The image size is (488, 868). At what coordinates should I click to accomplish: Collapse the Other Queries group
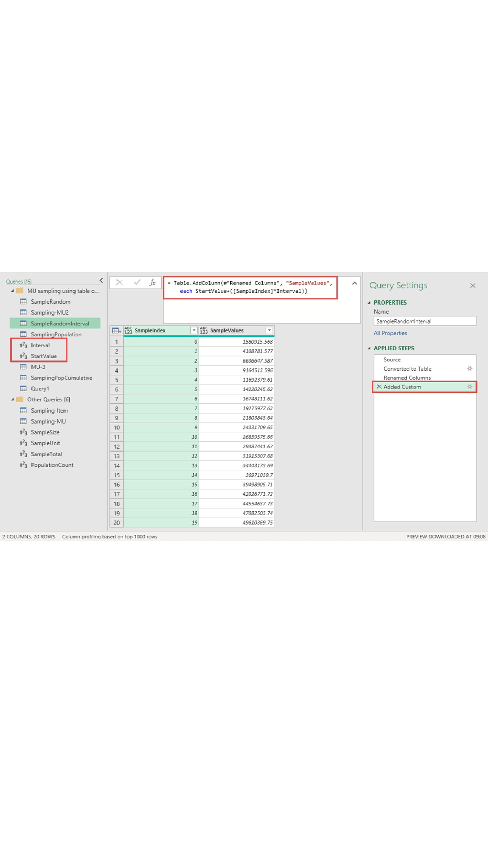point(13,400)
